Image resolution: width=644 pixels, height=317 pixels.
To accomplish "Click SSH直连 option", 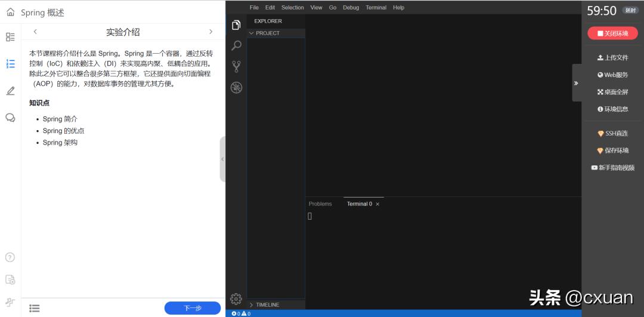I will (x=613, y=134).
